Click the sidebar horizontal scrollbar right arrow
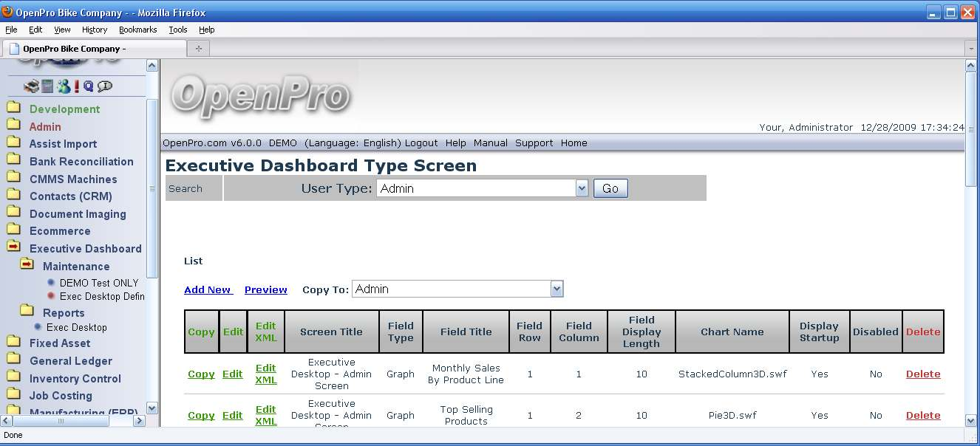980x446 pixels. [x=138, y=421]
